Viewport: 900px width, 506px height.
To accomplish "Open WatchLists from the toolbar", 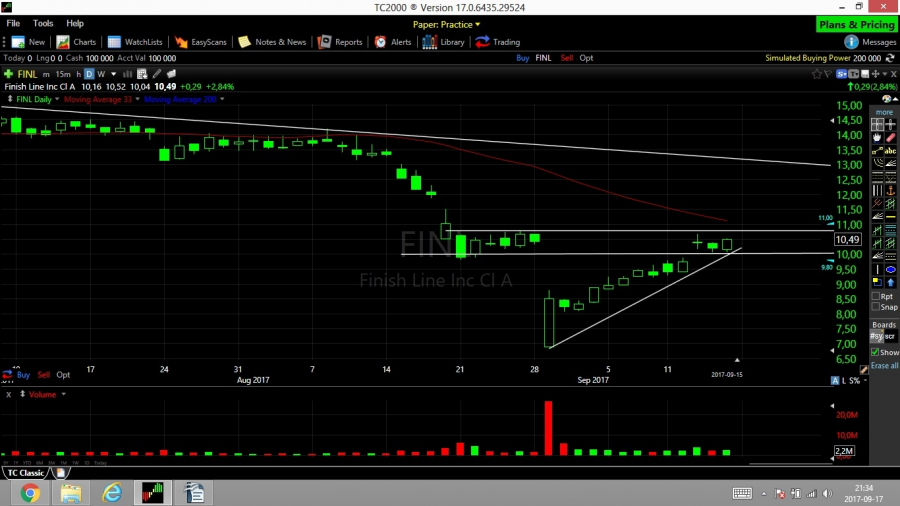I will [135, 42].
